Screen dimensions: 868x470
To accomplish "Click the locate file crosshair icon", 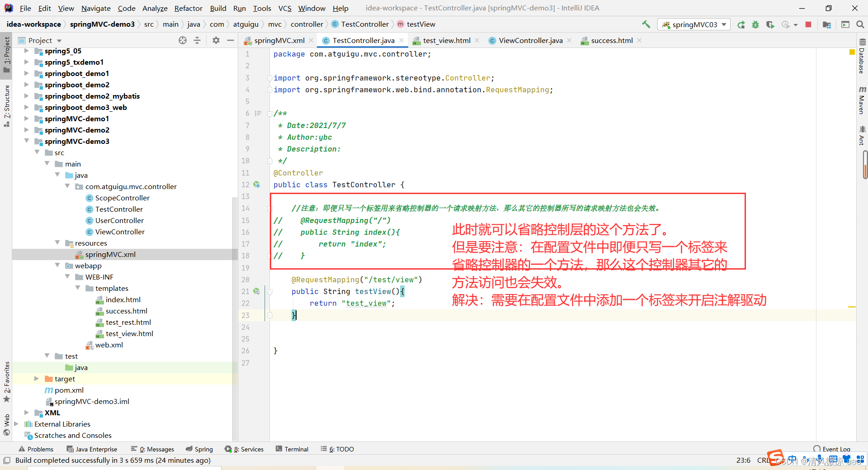I will click(x=183, y=40).
